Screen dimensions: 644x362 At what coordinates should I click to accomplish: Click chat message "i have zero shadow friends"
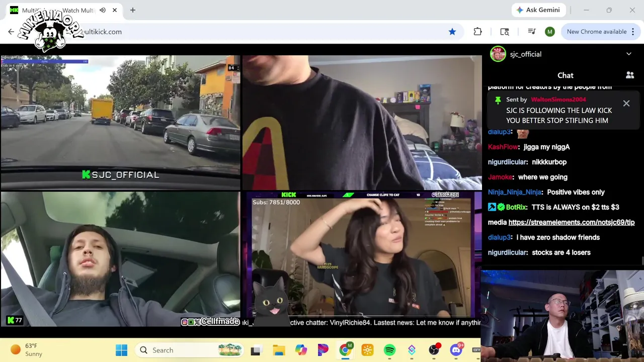point(558,237)
